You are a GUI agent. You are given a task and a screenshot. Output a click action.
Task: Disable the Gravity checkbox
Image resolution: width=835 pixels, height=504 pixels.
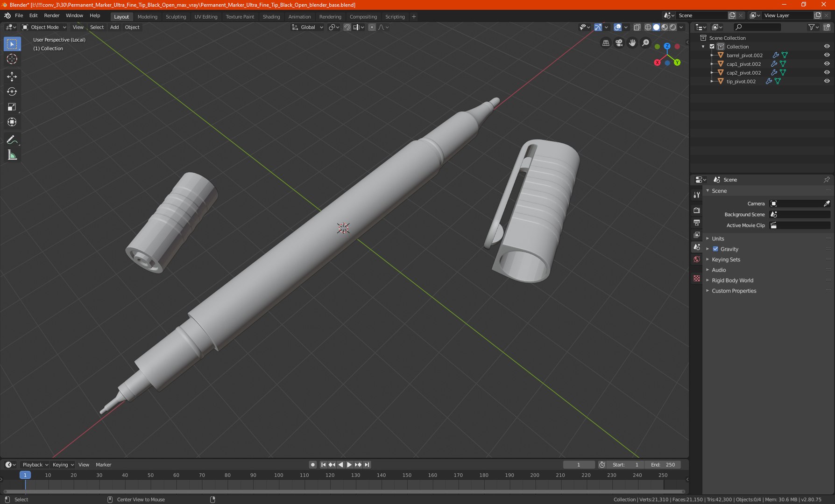(x=715, y=249)
